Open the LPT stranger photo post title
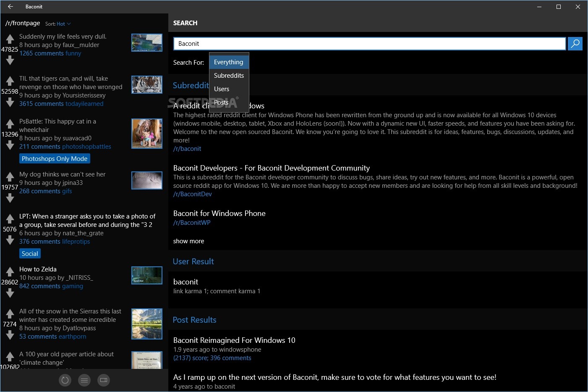This screenshot has height=392, width=588. 87,221
